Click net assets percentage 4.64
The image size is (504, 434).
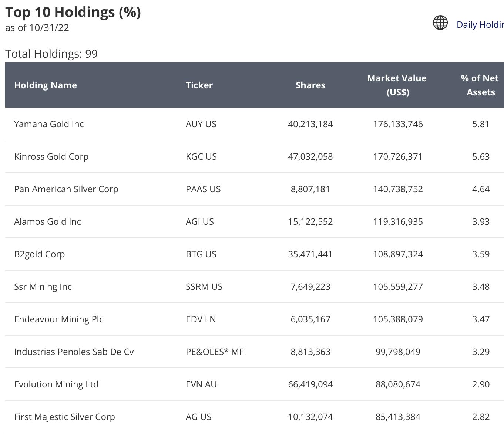tap(481, 189)
